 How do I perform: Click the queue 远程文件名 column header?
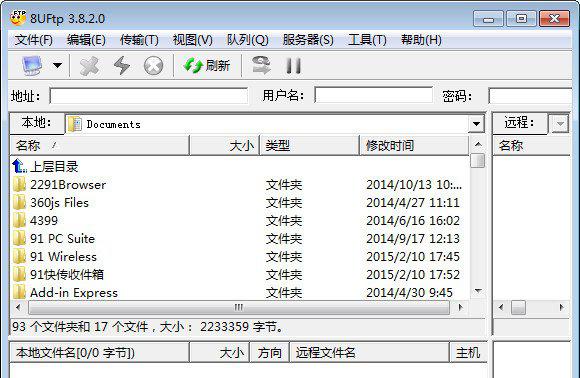[369, 352]
